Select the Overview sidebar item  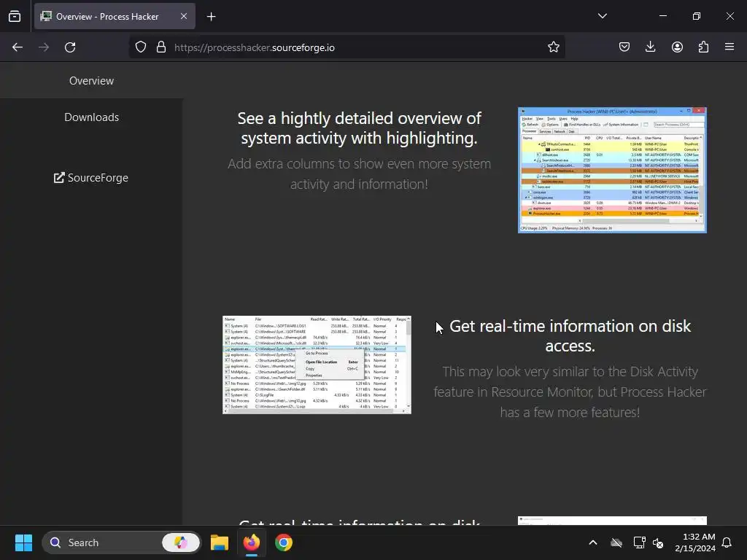click(91, 80)
